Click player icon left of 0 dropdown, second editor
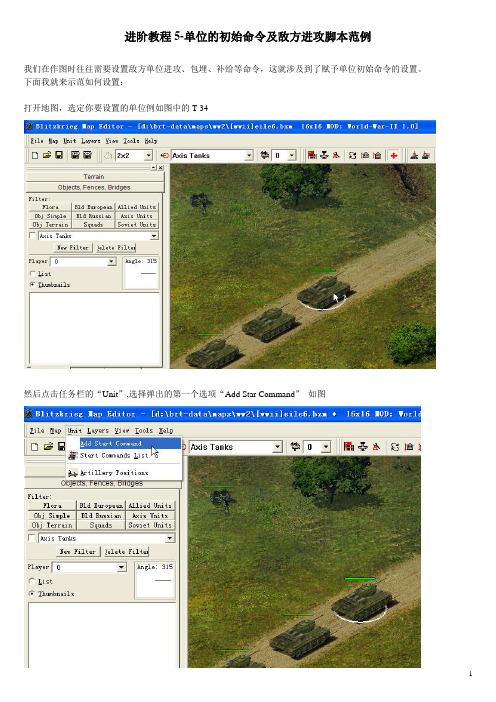 pos(295,446)
